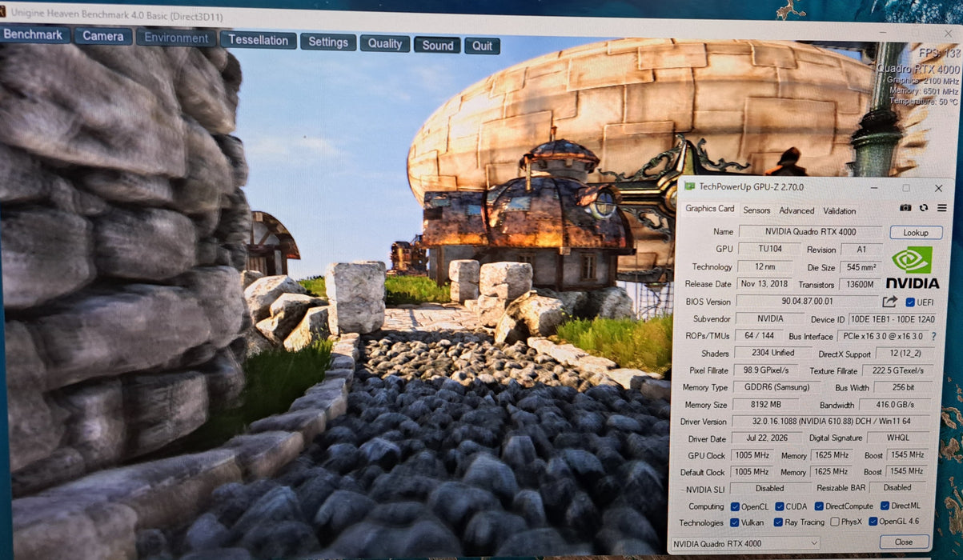Click the Sound button in Heaven
963x560 pixels.
coord(438,45)
